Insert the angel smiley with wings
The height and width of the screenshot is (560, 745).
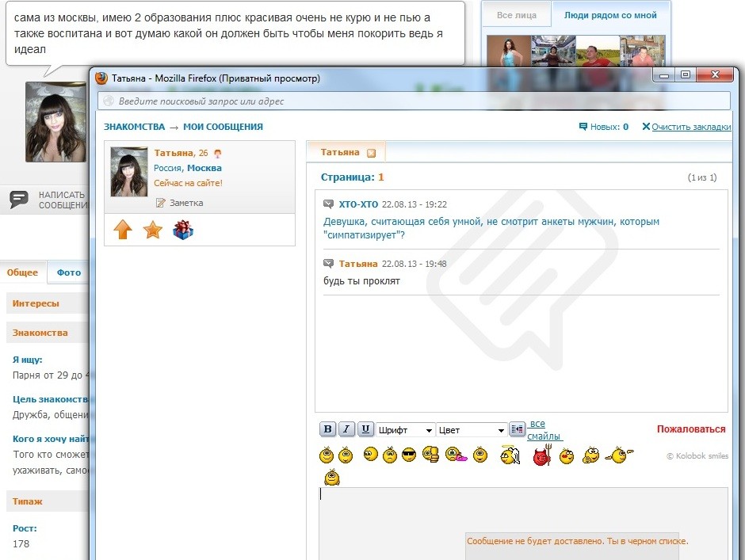click(x=510, y=455)
